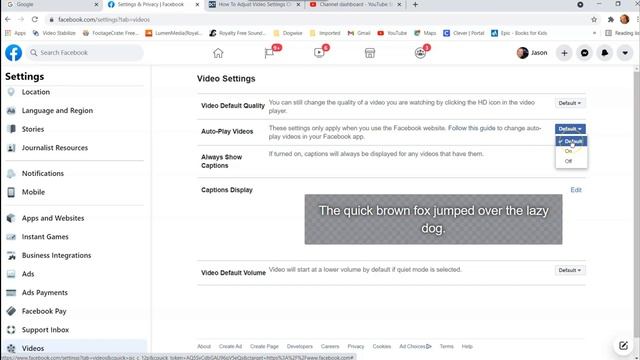The width and height of the screenshot is (640, 360).
Task: Choose the checked Default auto-play option
Action: [571, 141]
